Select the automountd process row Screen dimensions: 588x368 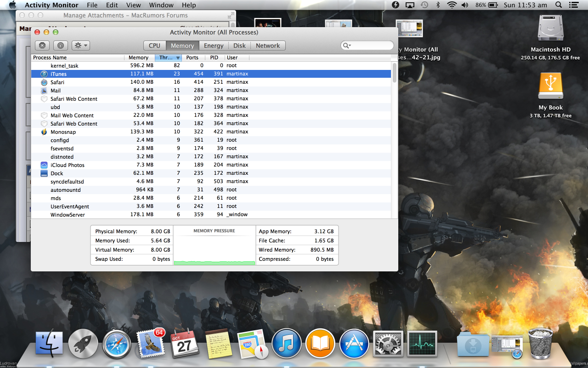point(211,190)
